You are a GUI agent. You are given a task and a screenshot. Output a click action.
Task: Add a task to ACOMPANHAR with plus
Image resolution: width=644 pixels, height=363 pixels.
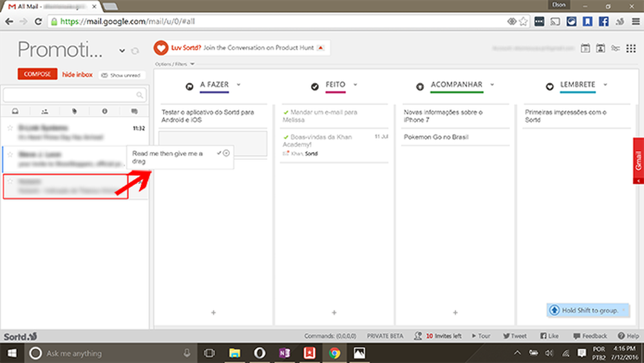coord(455,313)
